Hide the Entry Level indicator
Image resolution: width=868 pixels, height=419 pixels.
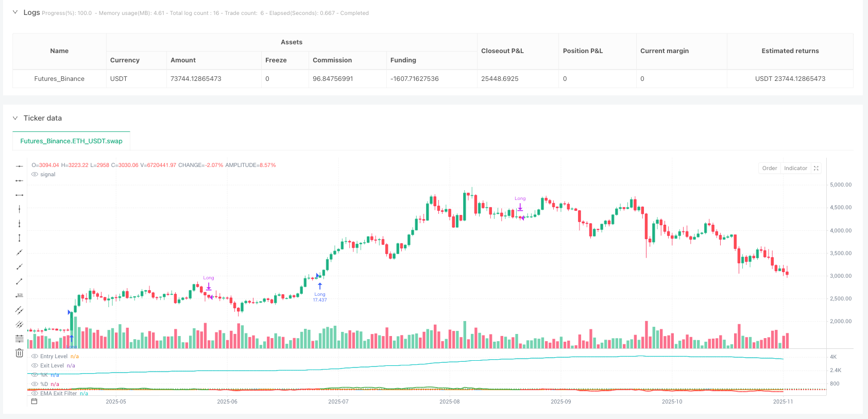point(35,356)
